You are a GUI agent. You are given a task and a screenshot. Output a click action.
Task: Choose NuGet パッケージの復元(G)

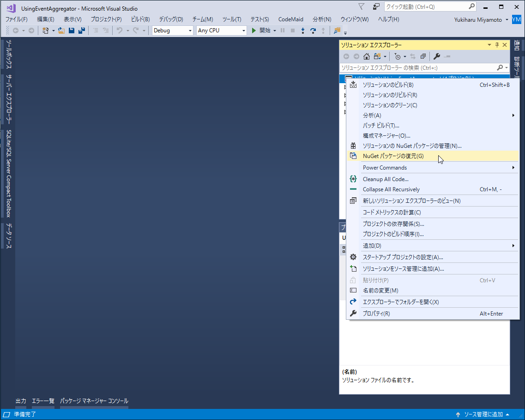click(433, 156)
